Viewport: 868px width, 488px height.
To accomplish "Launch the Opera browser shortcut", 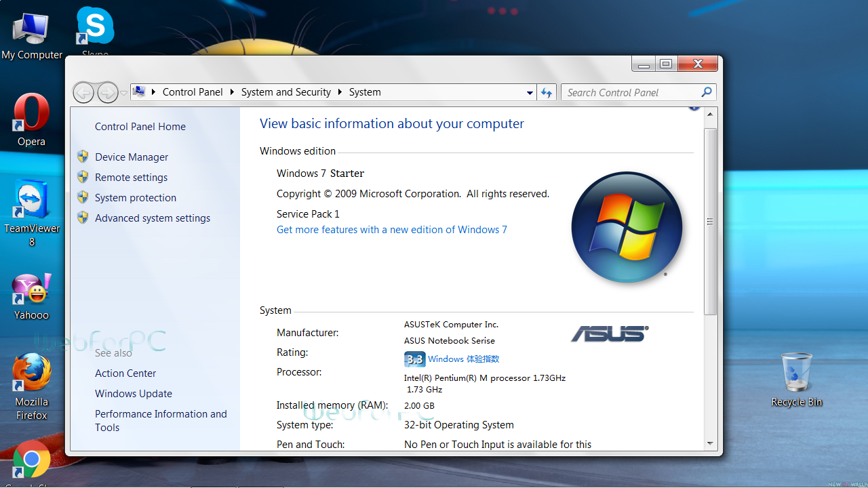I will [31, 120].
